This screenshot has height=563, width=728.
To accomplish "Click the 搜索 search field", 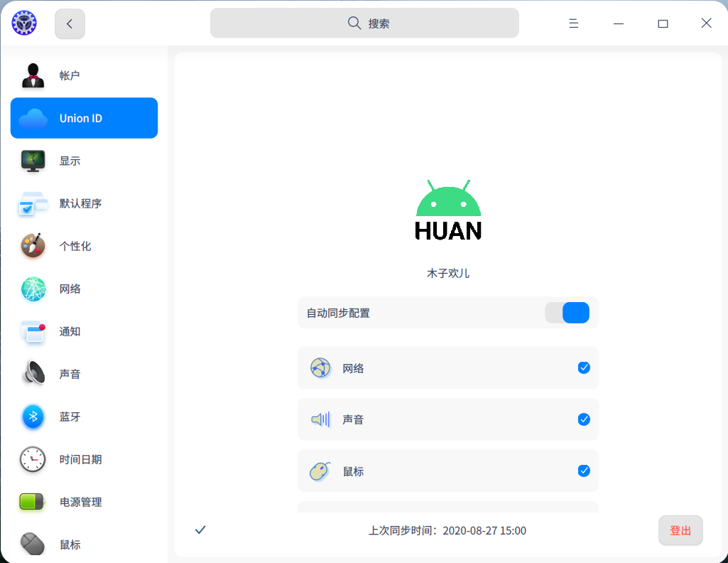I will point(364,23).
